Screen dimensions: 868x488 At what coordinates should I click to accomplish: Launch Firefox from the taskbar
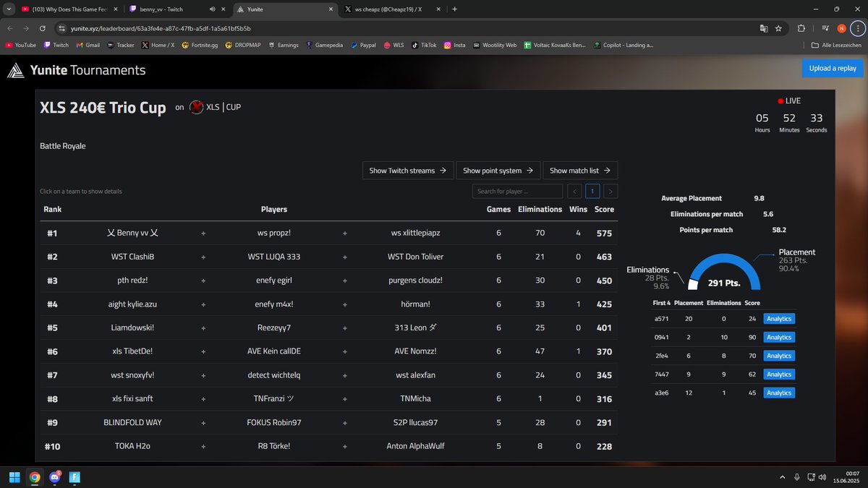tap(75, 477)
